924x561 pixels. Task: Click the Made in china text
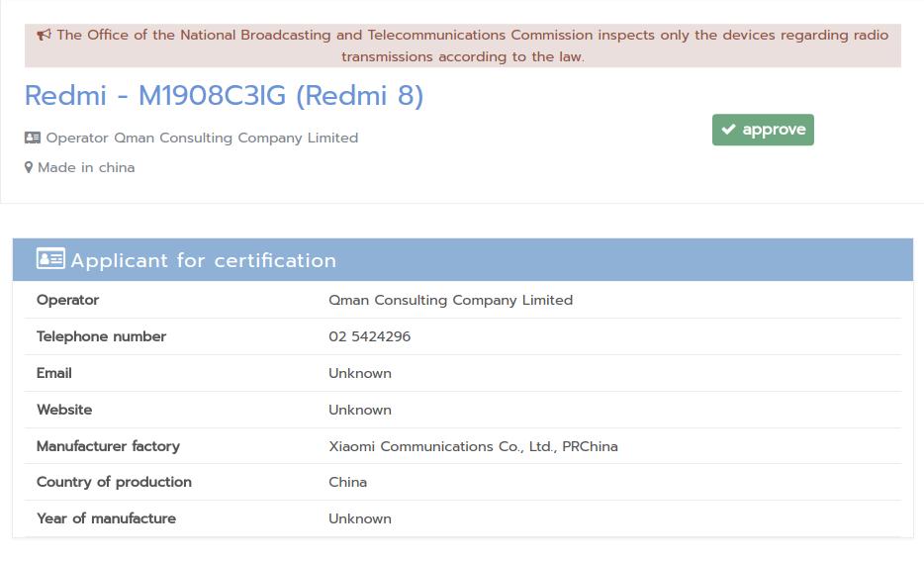86,168
